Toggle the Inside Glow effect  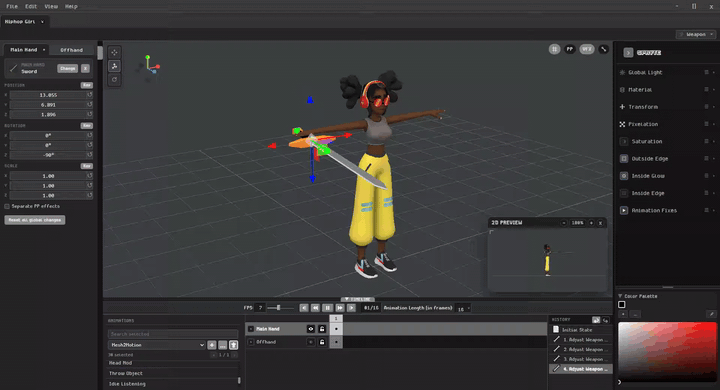point(624,176)
